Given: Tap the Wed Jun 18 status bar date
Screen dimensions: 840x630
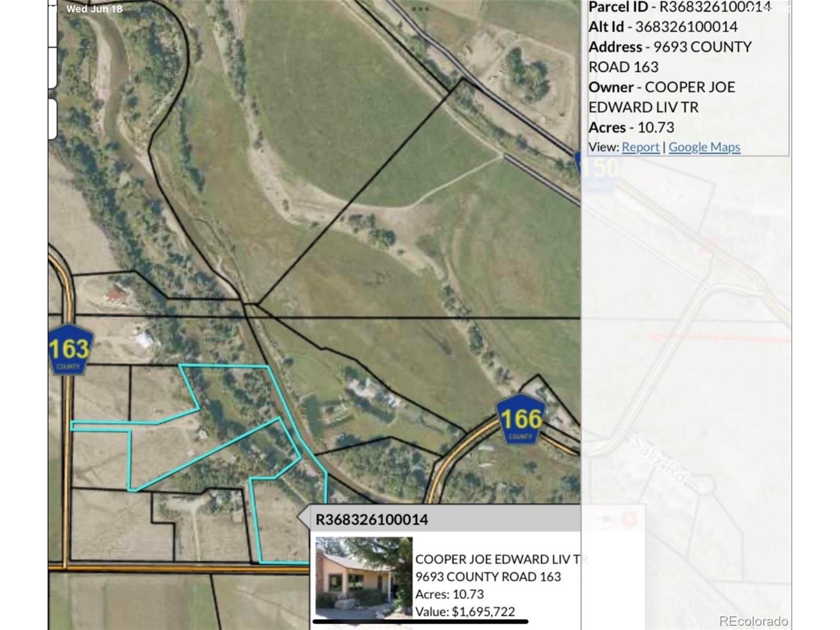Looking at the screenshot, I should pyautogui.click(x=94, y=9).
